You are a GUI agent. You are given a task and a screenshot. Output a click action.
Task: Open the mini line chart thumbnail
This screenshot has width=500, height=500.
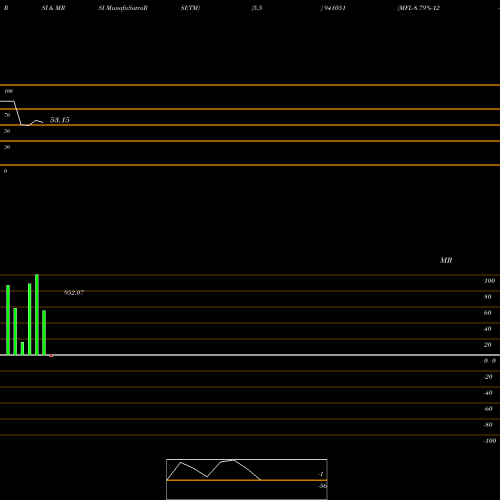247,479
